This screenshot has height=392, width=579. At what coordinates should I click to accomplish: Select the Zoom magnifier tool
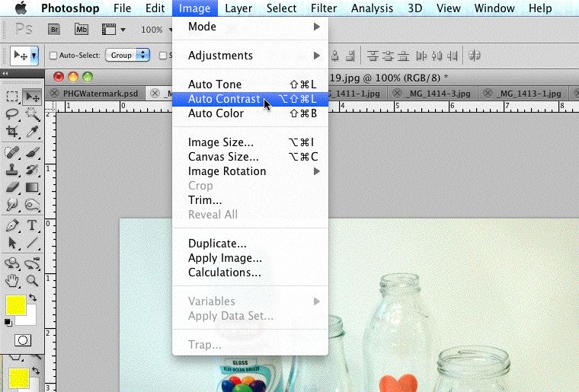click(x=32, y=281)
